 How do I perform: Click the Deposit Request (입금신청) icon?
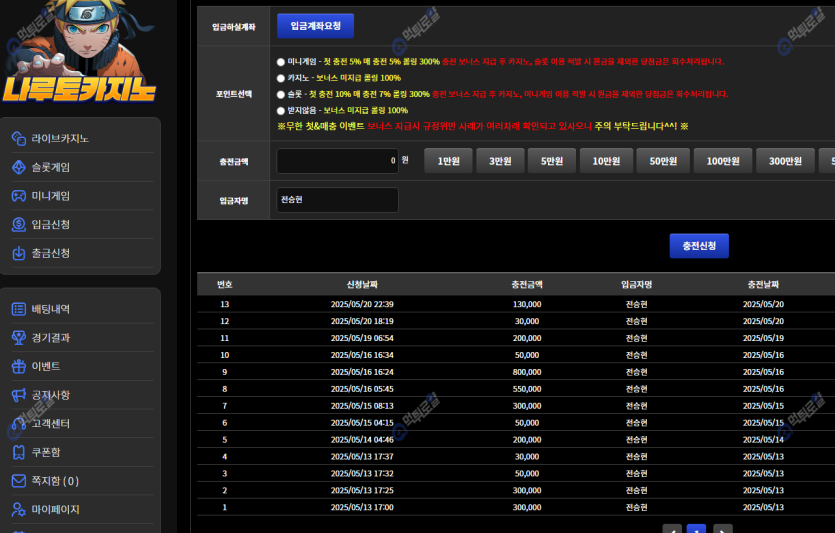pos(19,224)
